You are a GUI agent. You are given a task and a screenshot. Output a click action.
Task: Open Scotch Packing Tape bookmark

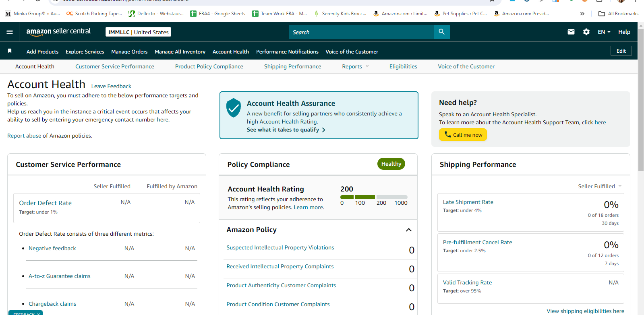[94, 13]
